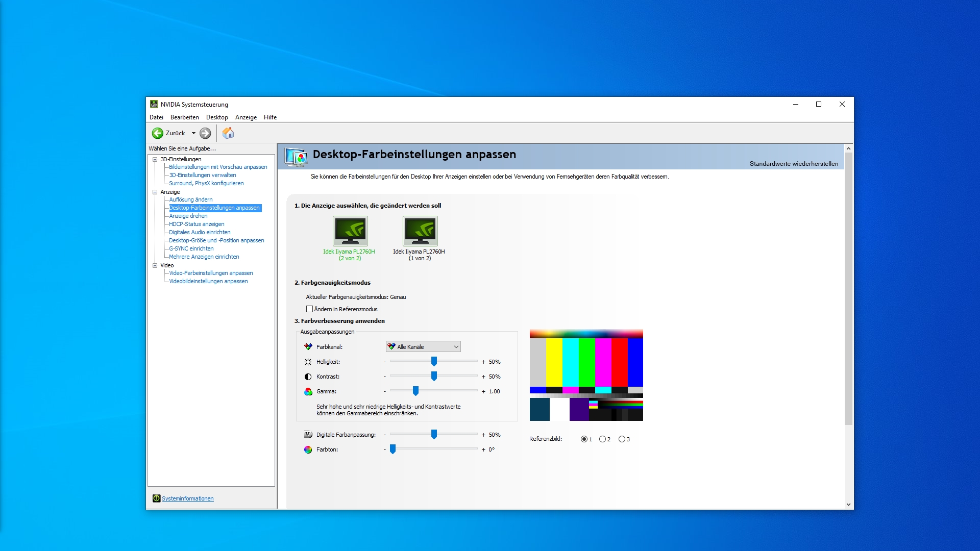Click the Farbkanal color channel icon

[x=308, y=347]
